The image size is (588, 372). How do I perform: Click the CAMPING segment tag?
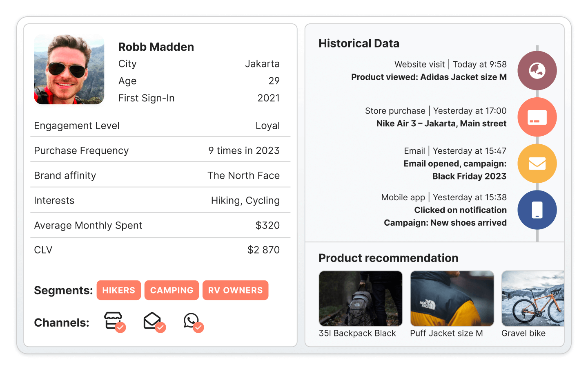[x=171, y=290]
